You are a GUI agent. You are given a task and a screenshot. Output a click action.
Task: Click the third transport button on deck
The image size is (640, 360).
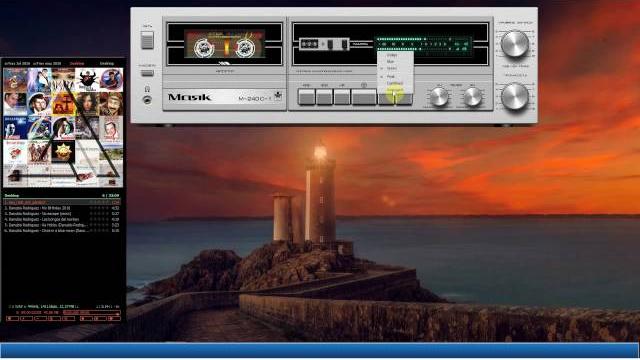click(342, 97)
